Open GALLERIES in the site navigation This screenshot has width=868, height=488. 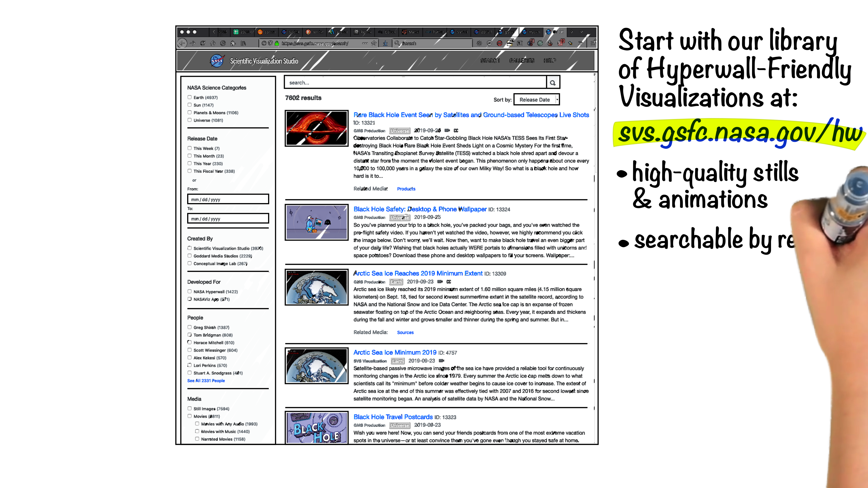(x=522, y=61)
